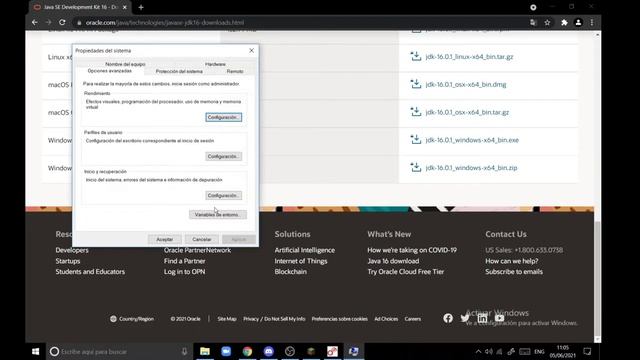Switch to the Protección del sistema tab
This screenshot has height=360, width=640.
pos(179,71)
